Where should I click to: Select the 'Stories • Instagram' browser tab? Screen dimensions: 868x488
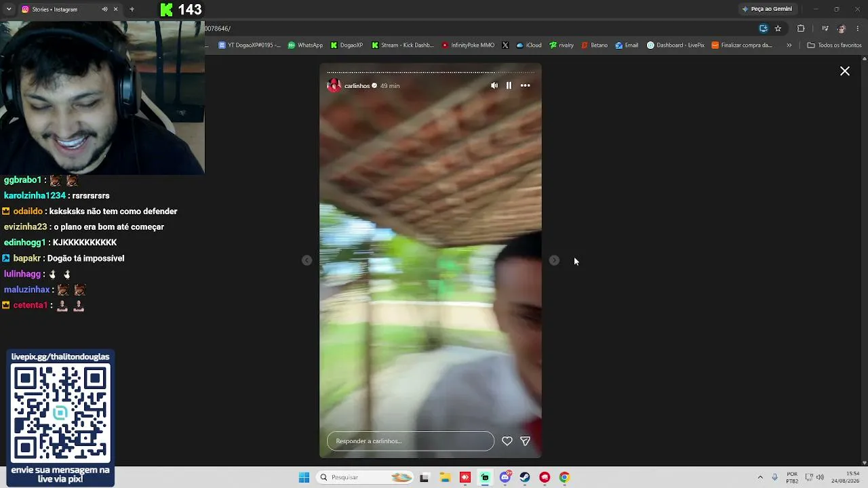(x=70, y=9)
